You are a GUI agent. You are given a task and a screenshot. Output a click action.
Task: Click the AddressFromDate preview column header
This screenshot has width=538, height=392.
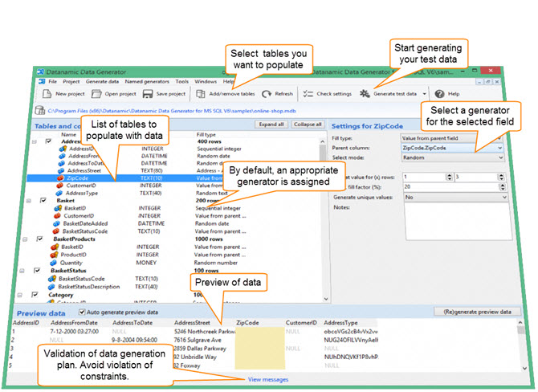[x=74, y=323]
